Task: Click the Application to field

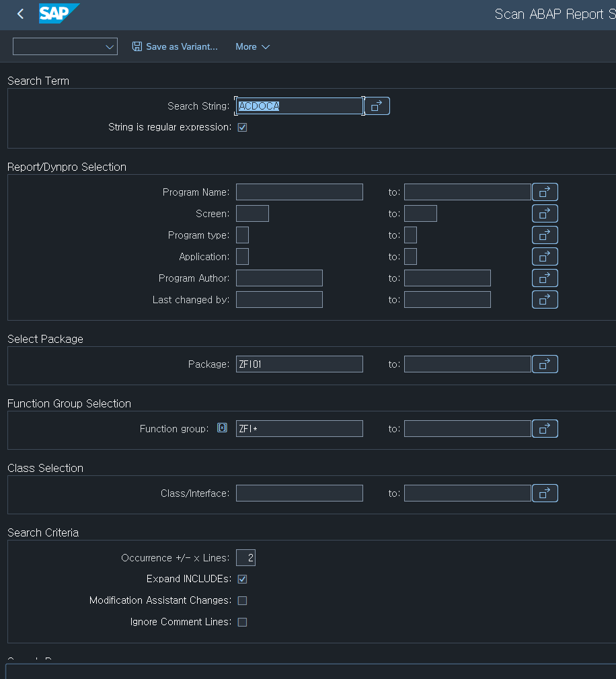Action: pos(411,257)
